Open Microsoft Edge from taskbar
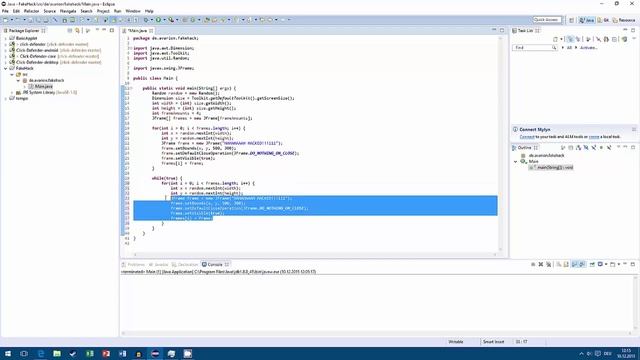640x360 pixels. (41, 353)
